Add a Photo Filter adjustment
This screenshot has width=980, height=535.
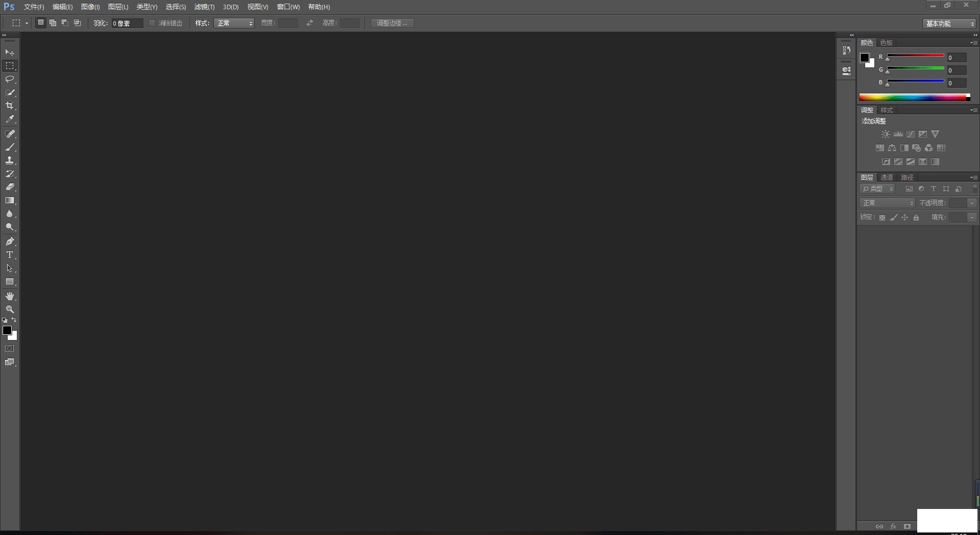pyautogui.click(x=916, y=148)
